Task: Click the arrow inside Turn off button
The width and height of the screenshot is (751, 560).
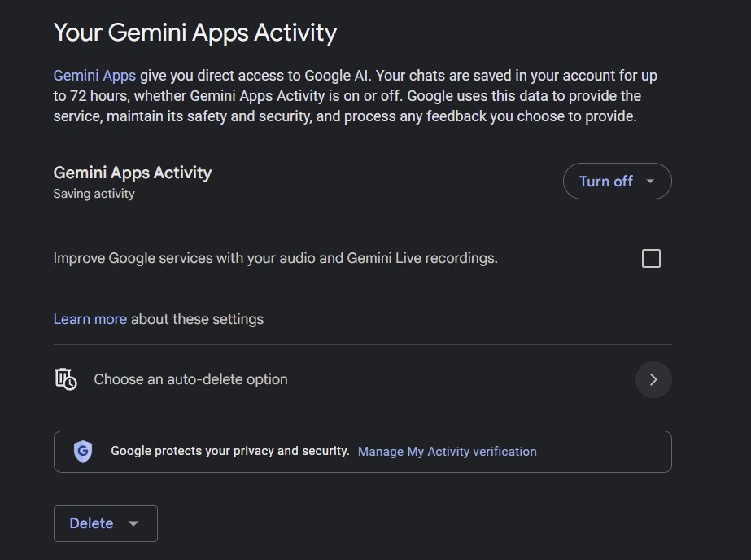Action: tap(650, 182)
